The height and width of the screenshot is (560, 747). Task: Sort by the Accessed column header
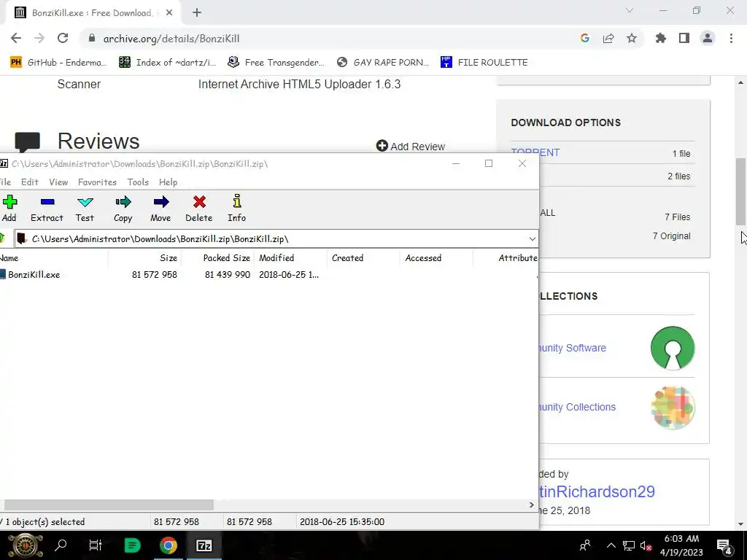coord(437,257)
